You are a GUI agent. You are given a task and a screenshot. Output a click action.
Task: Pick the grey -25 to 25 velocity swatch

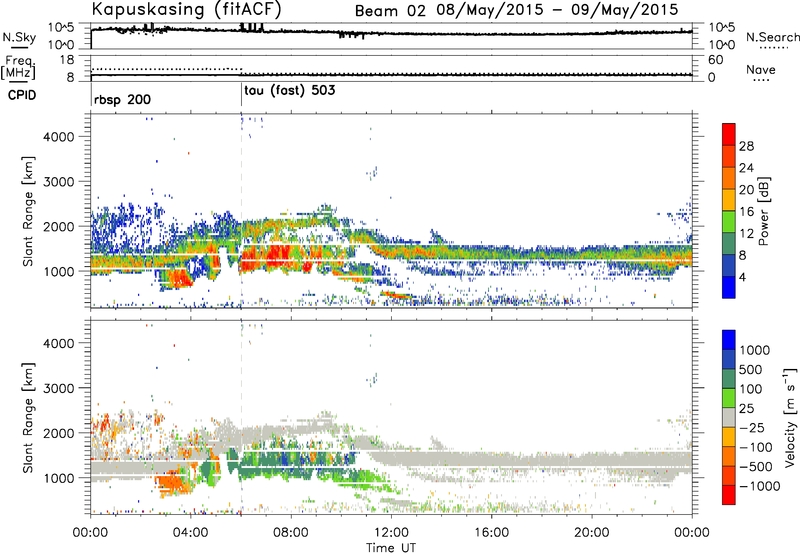click(729, 417)
